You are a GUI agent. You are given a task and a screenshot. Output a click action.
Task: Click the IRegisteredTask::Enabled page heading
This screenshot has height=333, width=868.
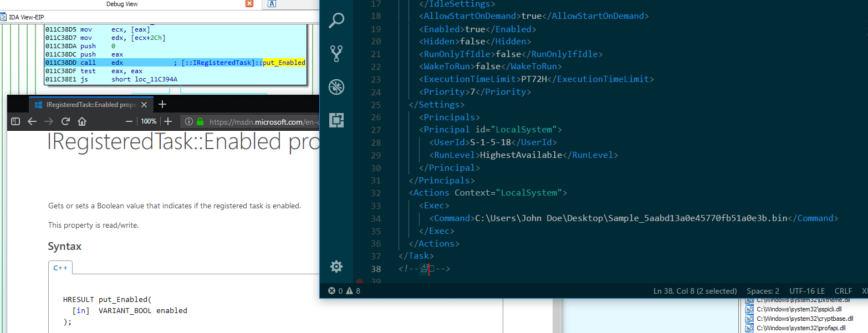pos(183,142)
